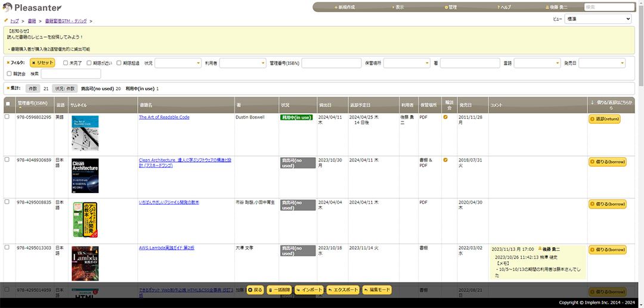Click 返却(return) button for first book

pyautogui.click(x=604, y=119)
